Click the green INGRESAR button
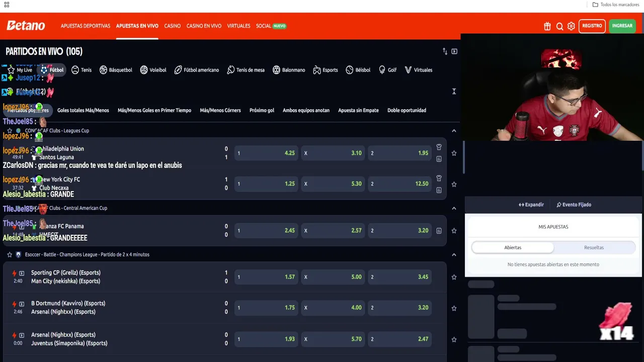Screen dimensions: 644x362 pyautogui.click(x=622, y=26)
